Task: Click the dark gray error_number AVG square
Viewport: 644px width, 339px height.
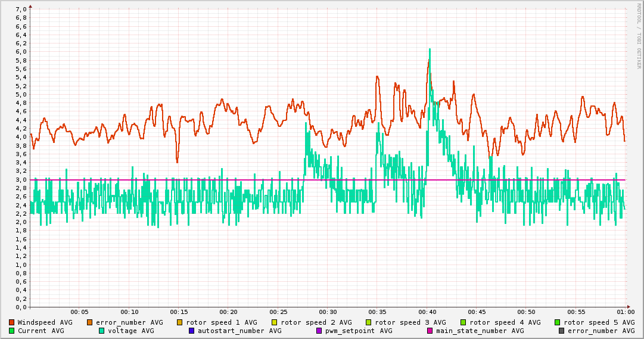Action: [561, 331]
